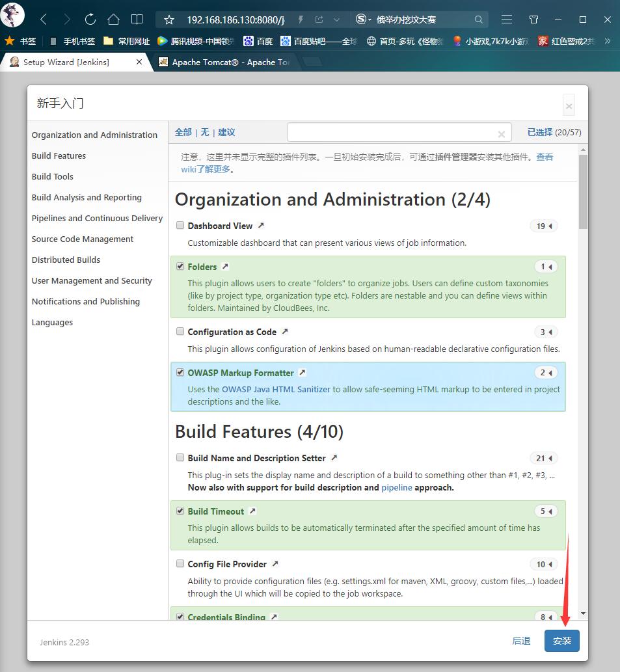This screenshot has width=620, height=672.
Task: Open 腾讯视频 bookmark
Action: coord(196,41)
